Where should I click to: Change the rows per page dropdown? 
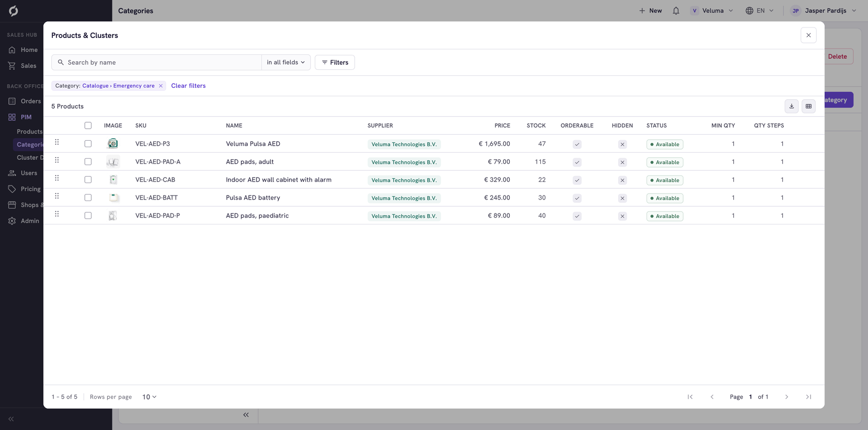click(149, 397)
